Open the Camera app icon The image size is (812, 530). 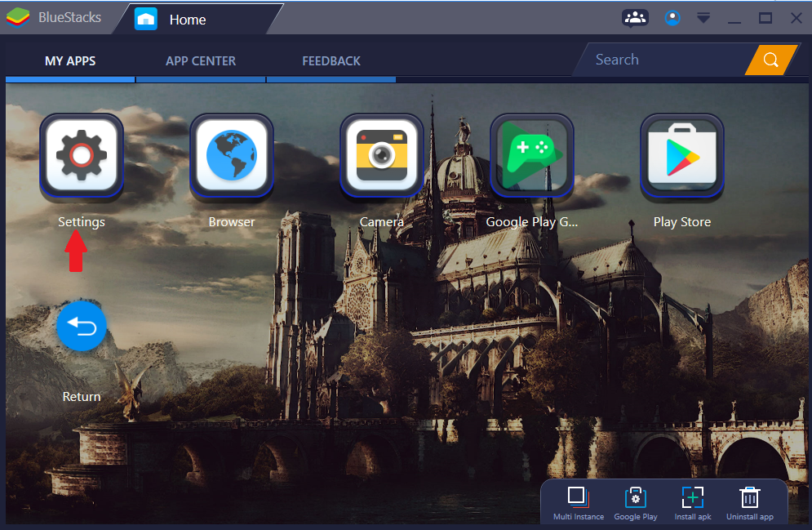pyautogui.click(x=382, y=155)
